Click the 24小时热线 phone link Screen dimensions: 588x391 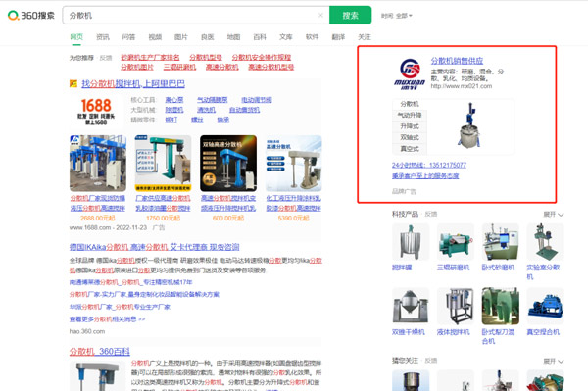tap(429, 165)
